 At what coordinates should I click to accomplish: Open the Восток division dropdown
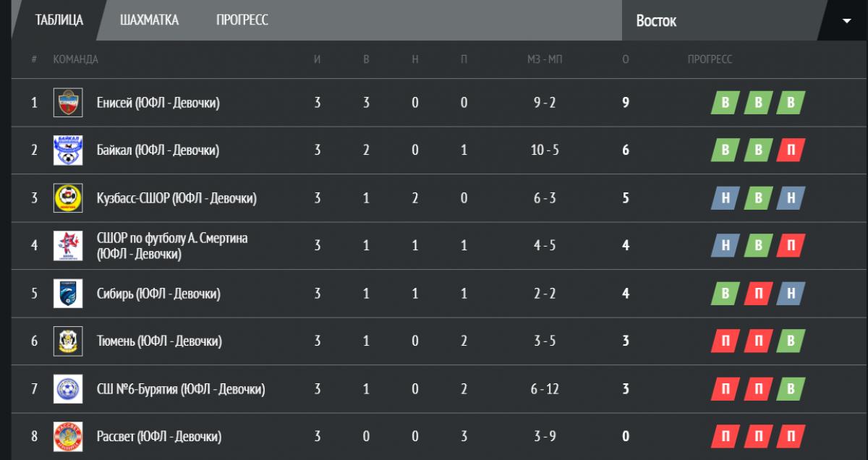[744, 20]
